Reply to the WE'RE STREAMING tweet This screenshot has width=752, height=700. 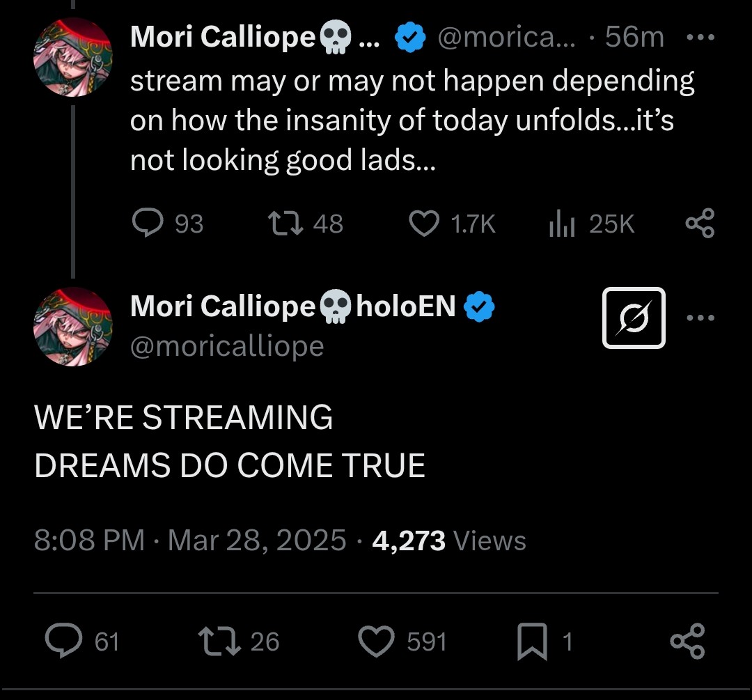pos(65,641)
